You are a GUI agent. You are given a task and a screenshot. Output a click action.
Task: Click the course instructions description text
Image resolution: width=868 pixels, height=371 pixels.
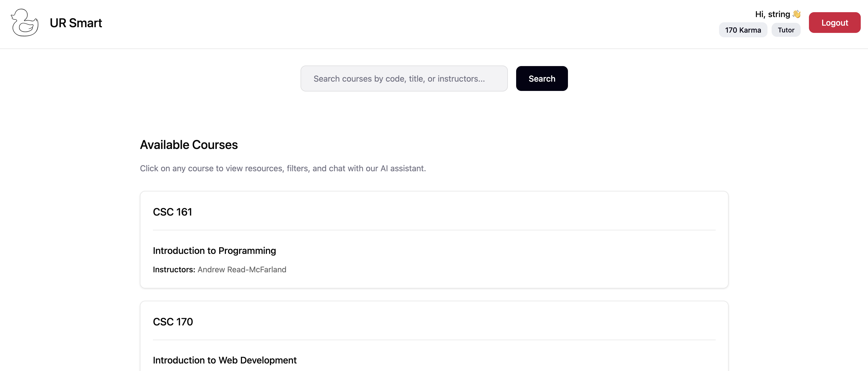(283, 168)
